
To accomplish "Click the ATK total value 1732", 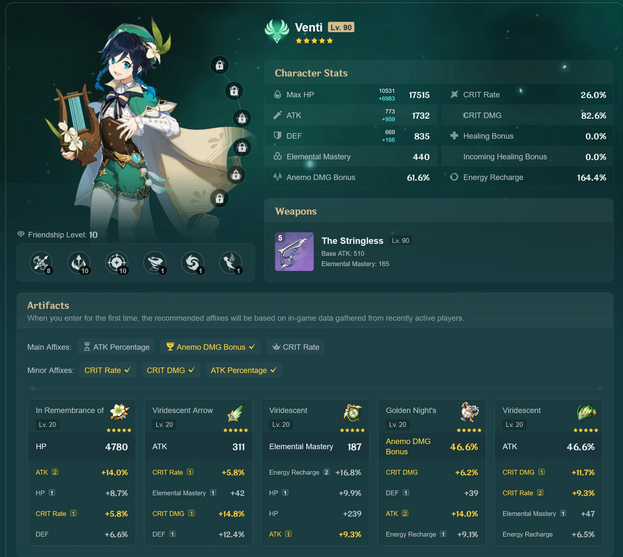I will click(x=421, y=116).
